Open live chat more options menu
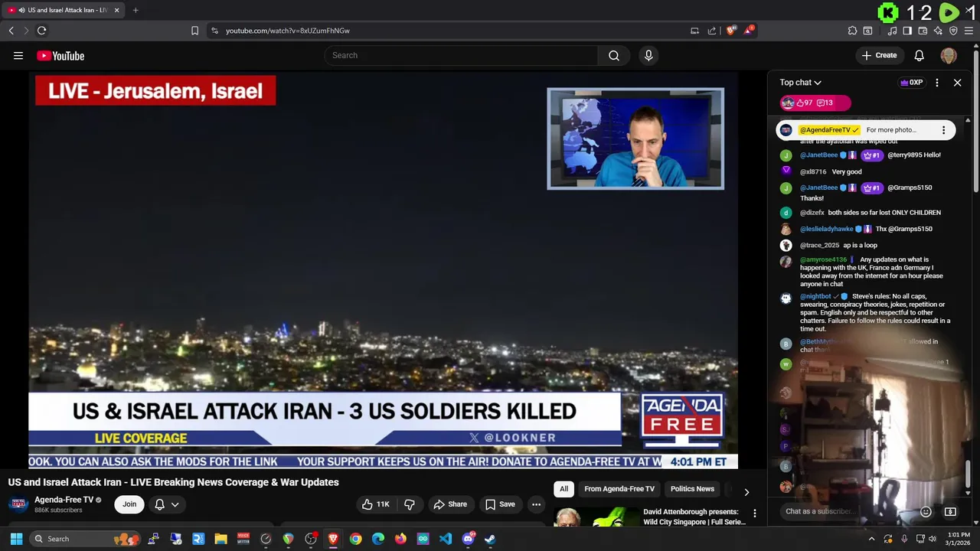This screenshot has width=980, height=551. [936, 83]
